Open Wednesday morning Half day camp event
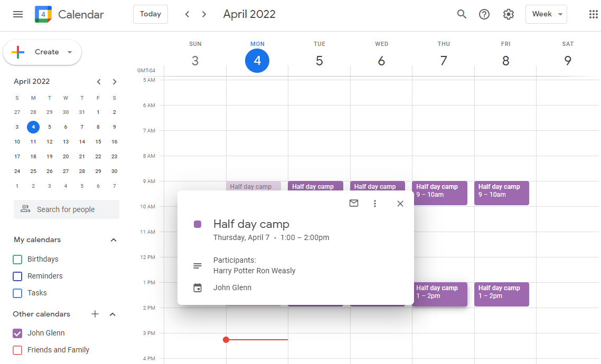 (378, 186)
